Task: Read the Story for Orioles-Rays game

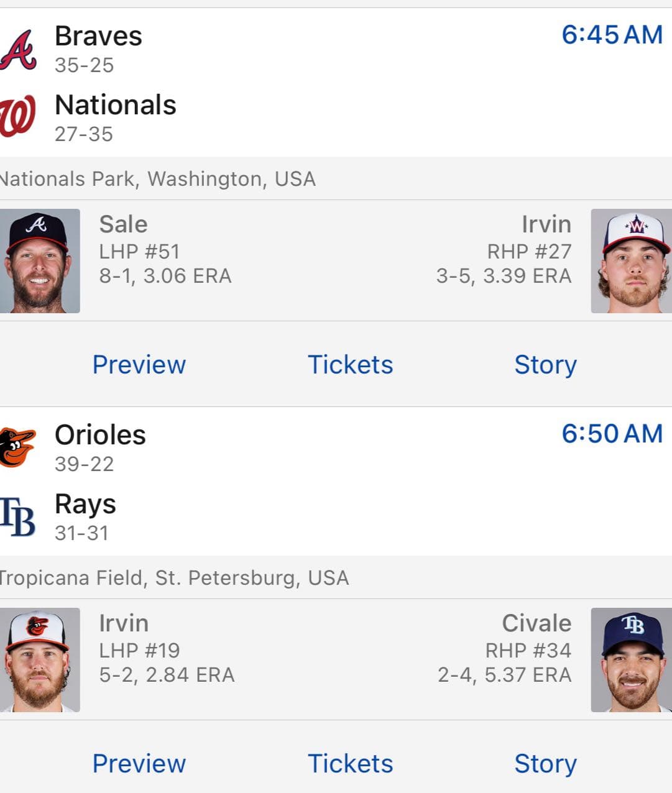Action: 545,764
